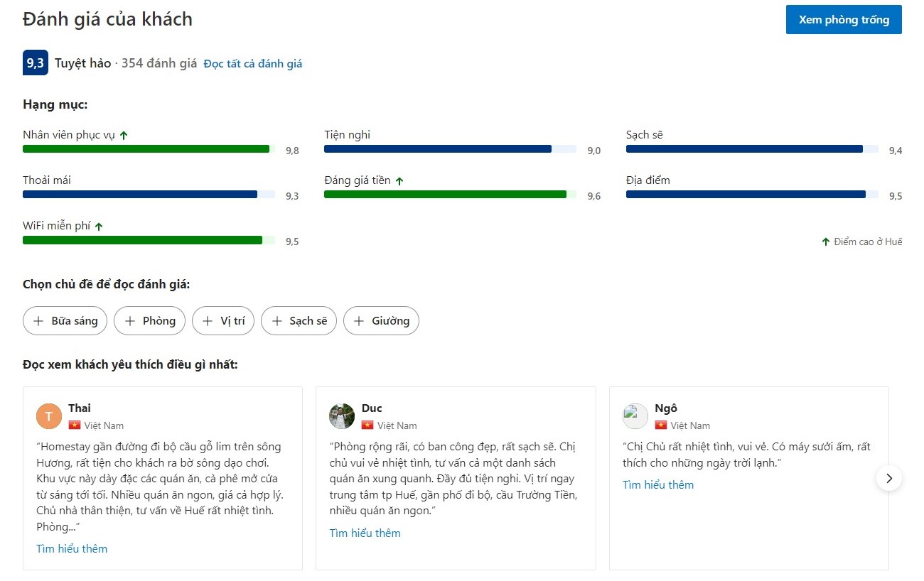Expand Thai's review via Tìm hiểu thêm
This screenshot has height=581, width=924.
pyautogui.click(x=72, y=549)
